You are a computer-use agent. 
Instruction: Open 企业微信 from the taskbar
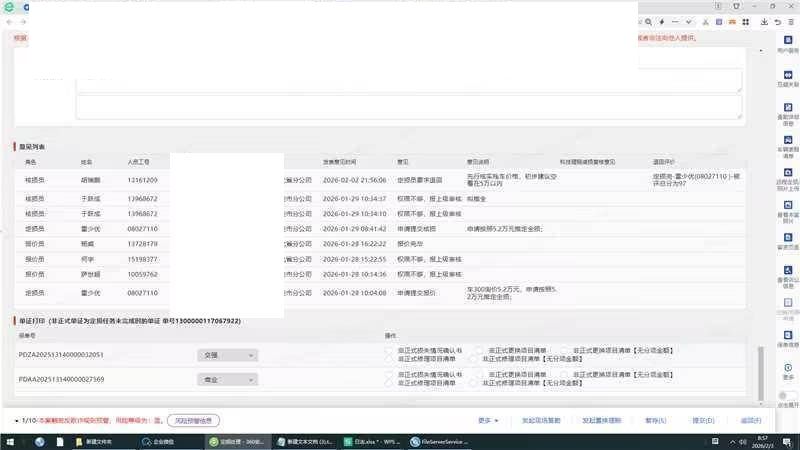(x=147, y=441)
